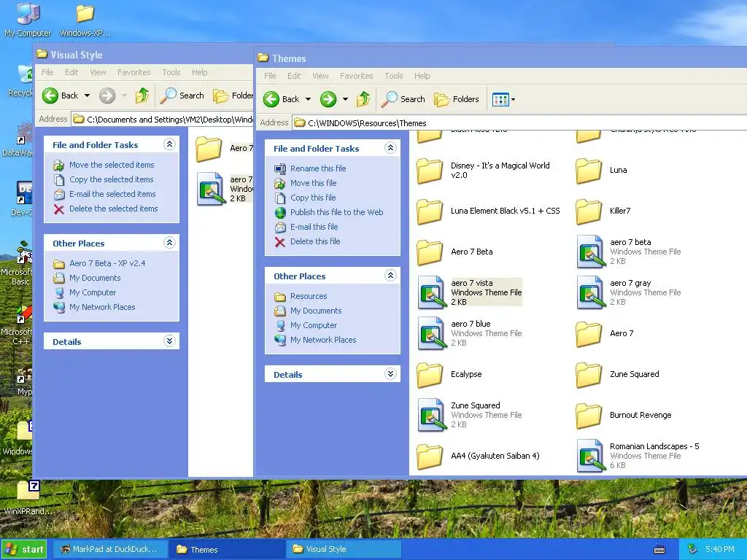Open Resources link in Themes Other Places
Screen dimensions: 747x560
tap(309, 296)
